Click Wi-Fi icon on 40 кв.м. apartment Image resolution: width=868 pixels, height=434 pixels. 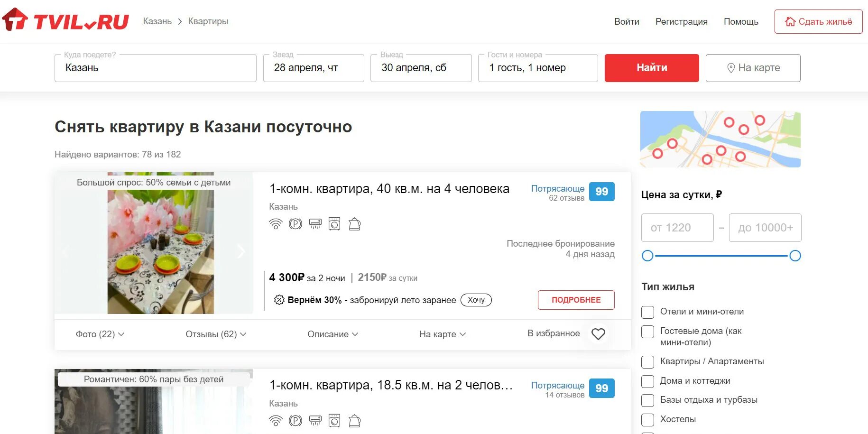276,224
